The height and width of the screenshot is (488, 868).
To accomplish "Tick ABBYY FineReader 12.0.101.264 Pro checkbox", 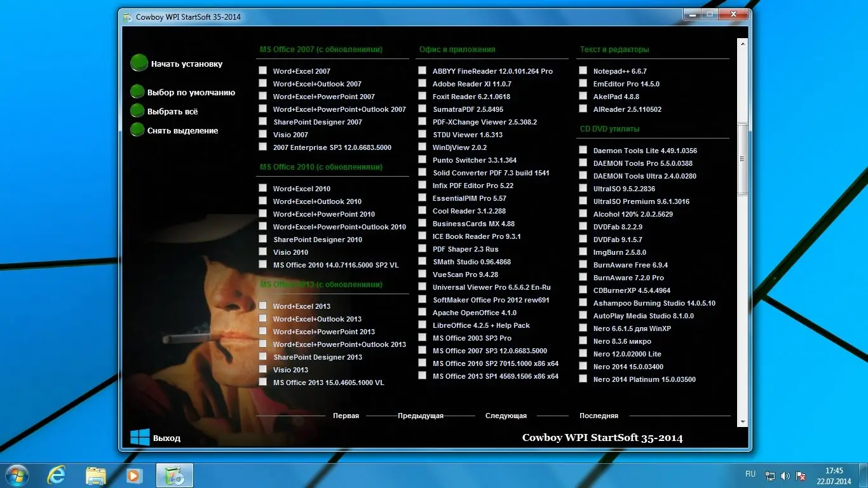I will coord(423,71).
